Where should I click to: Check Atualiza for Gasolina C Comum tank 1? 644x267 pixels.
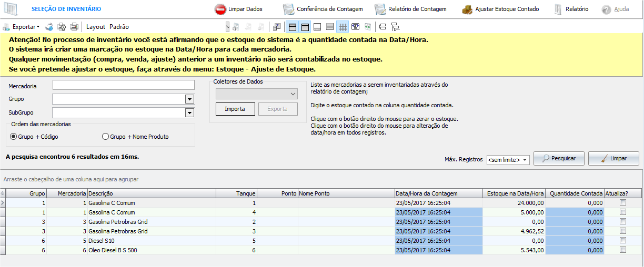(623, 203)
